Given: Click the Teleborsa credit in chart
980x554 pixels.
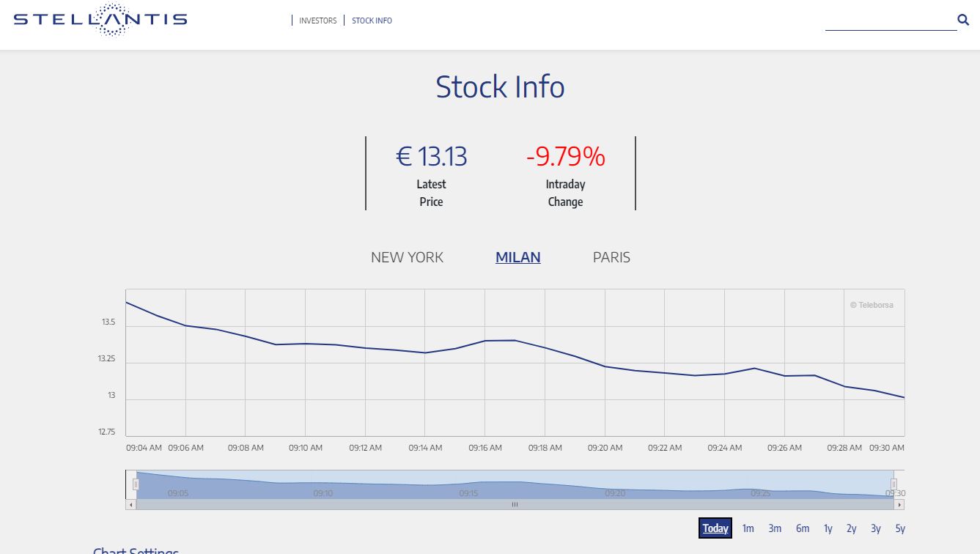Looking at the screenshot, I should click(x=872, y=305).
